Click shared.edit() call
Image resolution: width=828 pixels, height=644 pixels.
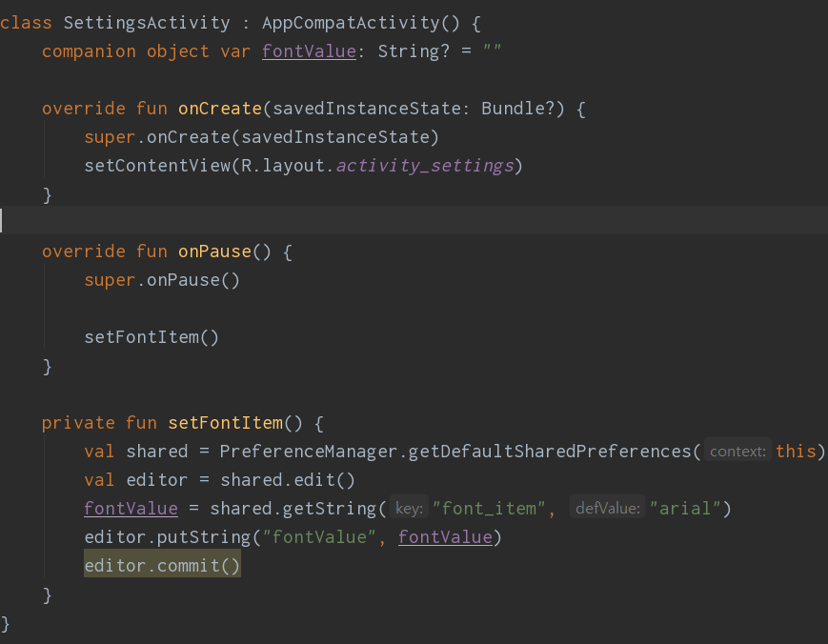pyautogui.click(x=288, y=480)
